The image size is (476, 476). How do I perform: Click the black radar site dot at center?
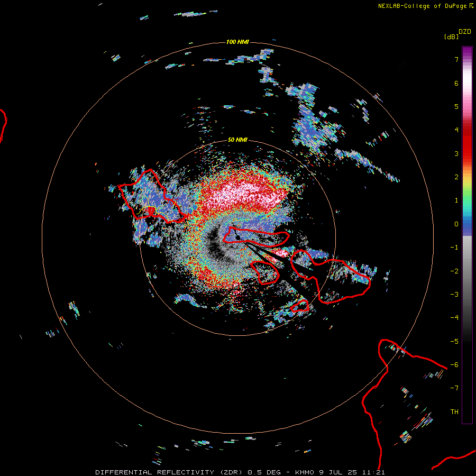238,237
